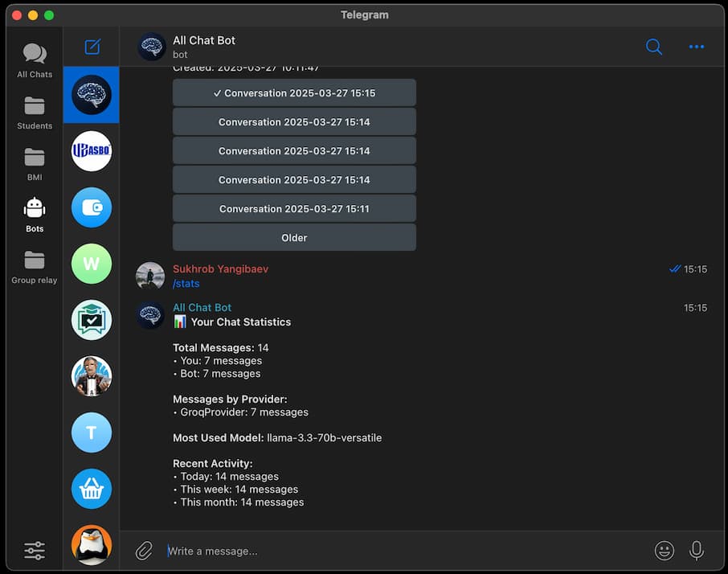Maximize Telegram with the green button

coord(49,15)
